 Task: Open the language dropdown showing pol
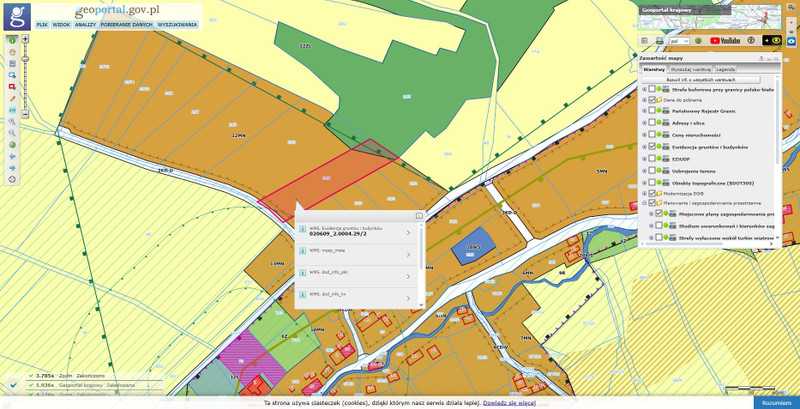point(680,41)
